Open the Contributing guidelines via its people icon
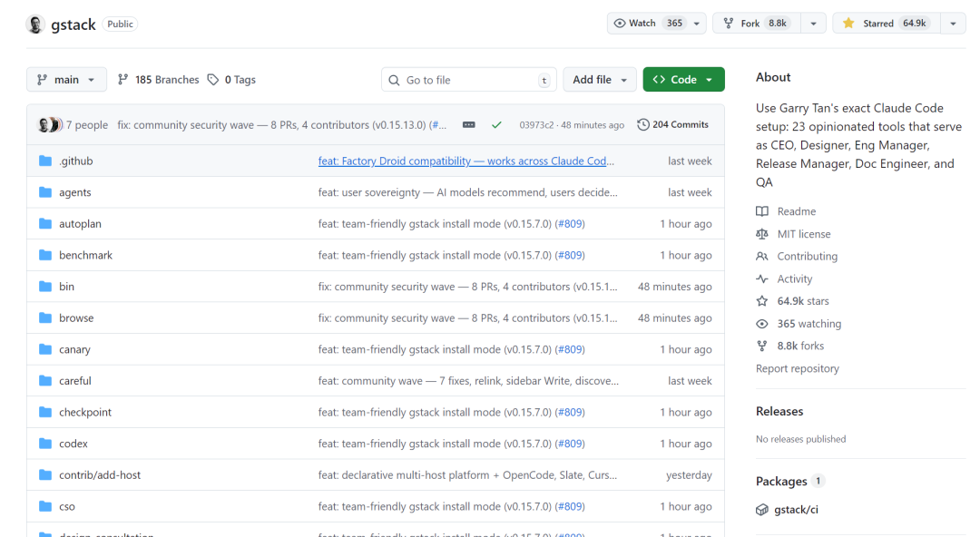 (762, 256)
